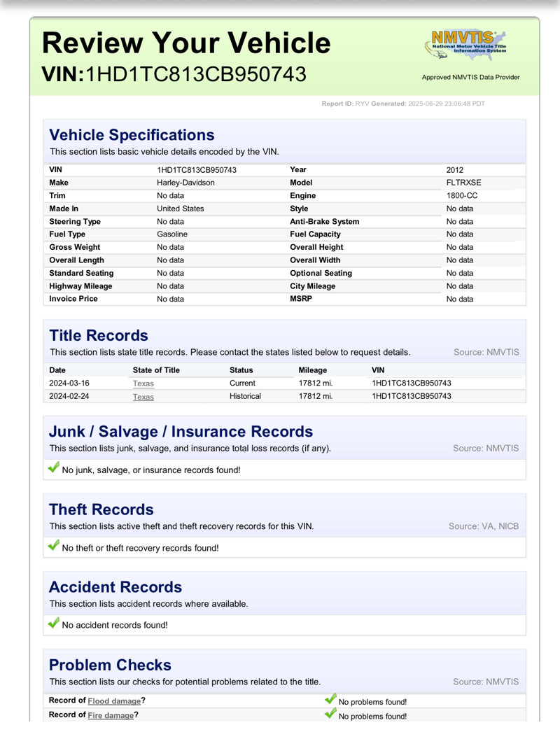560x746 pixels.
Task: Click the Report ID generated timestamp line
Action: coord(403,104)
